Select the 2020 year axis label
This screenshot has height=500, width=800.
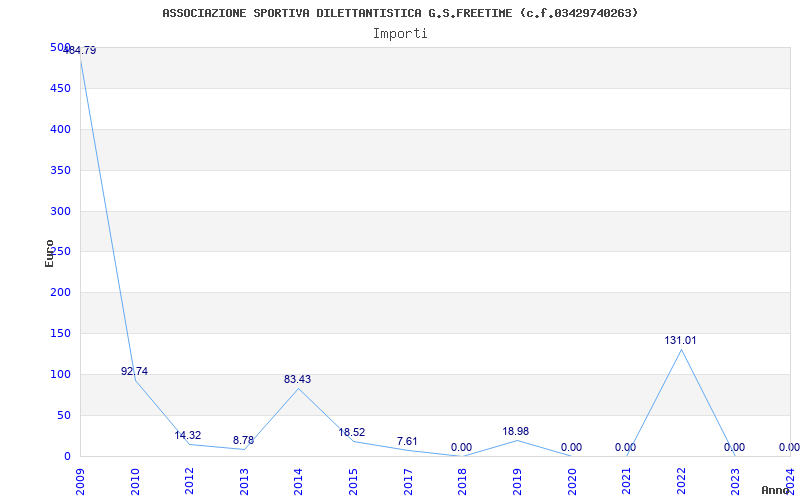[571, 482]
